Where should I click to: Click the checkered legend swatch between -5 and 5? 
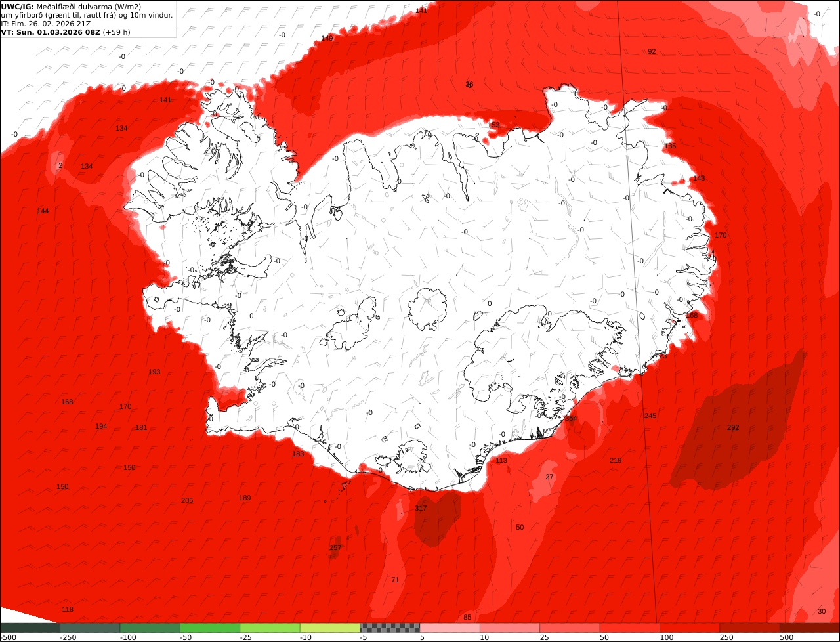coord(390,628)
